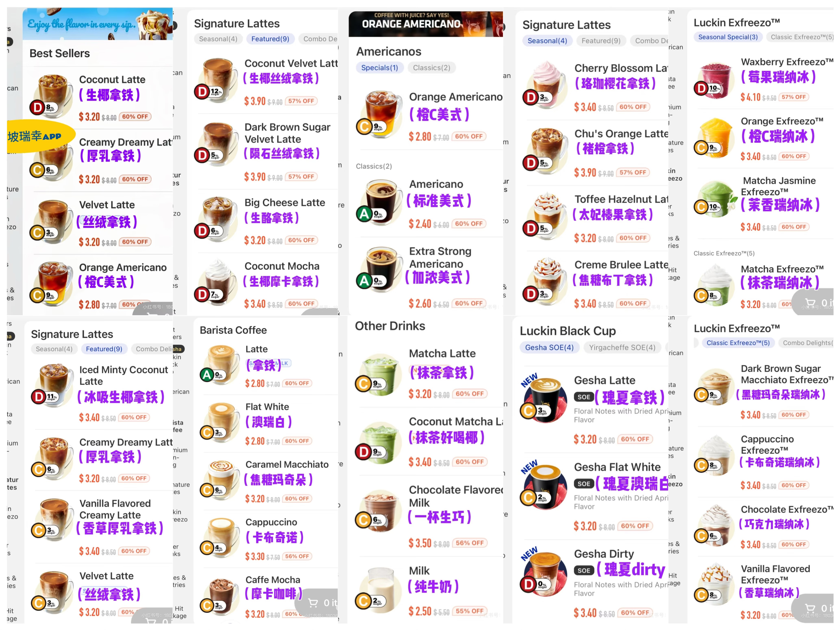The width and height of the screenshot is (840, 630).
Task: Tap the Orange Americano banner
Action: click(426, 24)
